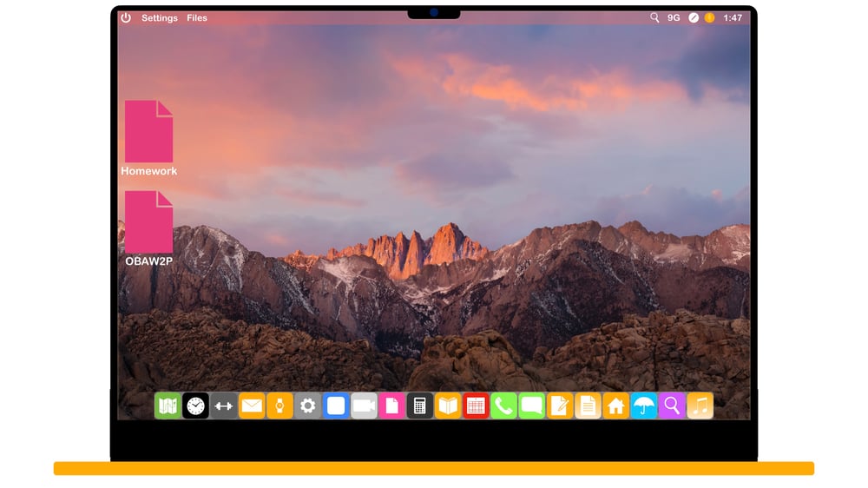The height and width of the screenshot is (488, 868).
Task: Open the Home app in the dock
Action: (616, 406)
